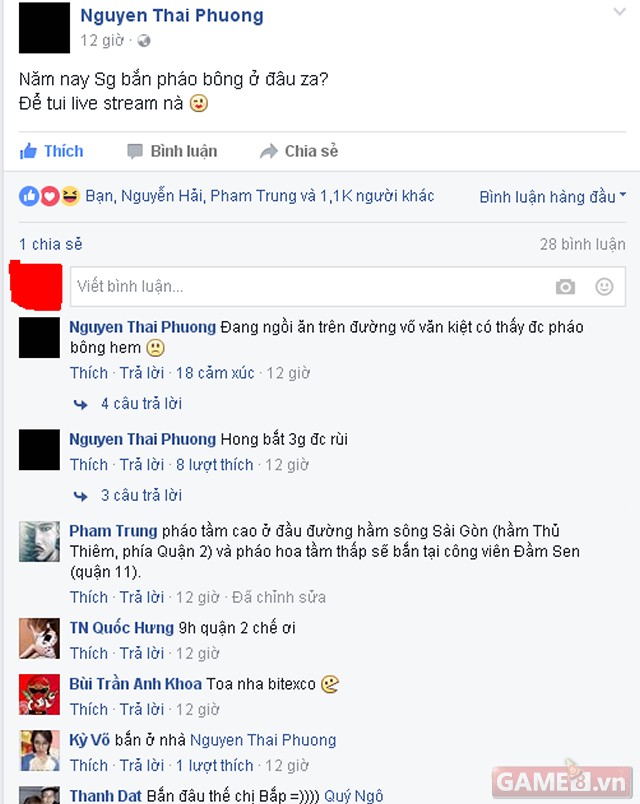Screen dimensions: 640x804
Task: Click Trả lời under TN Quốc Hưng's comment
Action: [x=142, y=653]
